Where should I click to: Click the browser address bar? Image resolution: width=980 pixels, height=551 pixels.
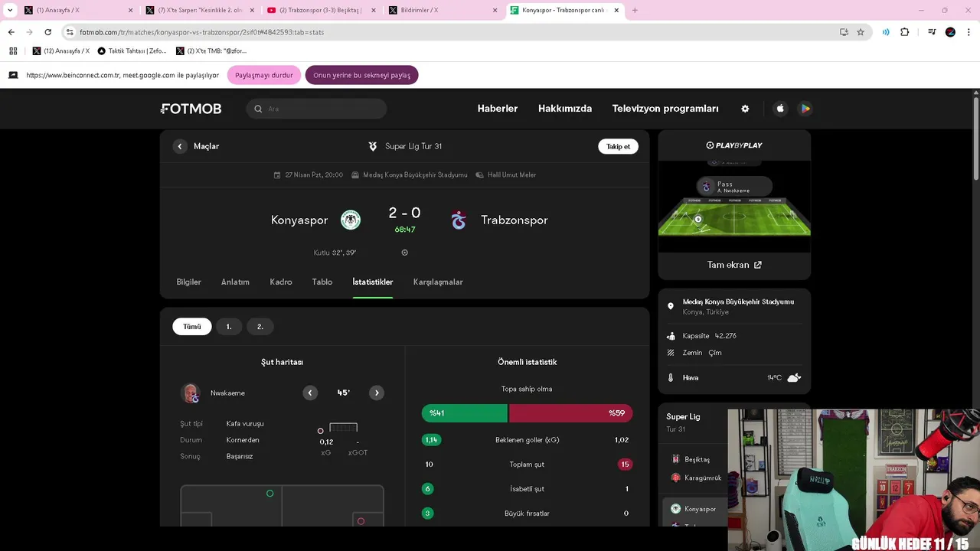(452, 32)
